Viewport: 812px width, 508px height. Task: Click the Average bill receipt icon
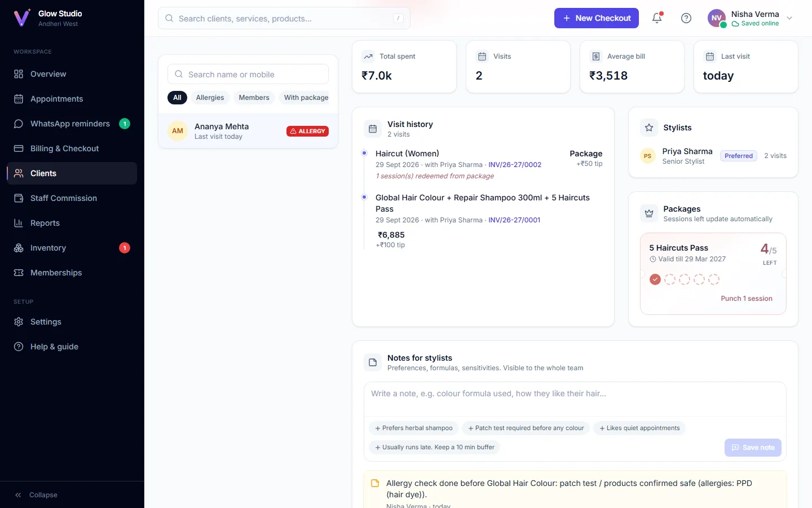pos(596,56)
